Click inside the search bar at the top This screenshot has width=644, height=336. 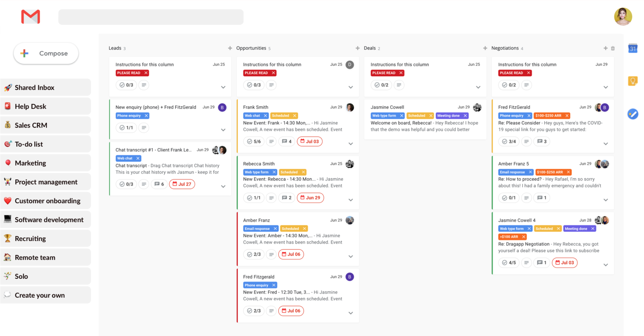point(151,17)
